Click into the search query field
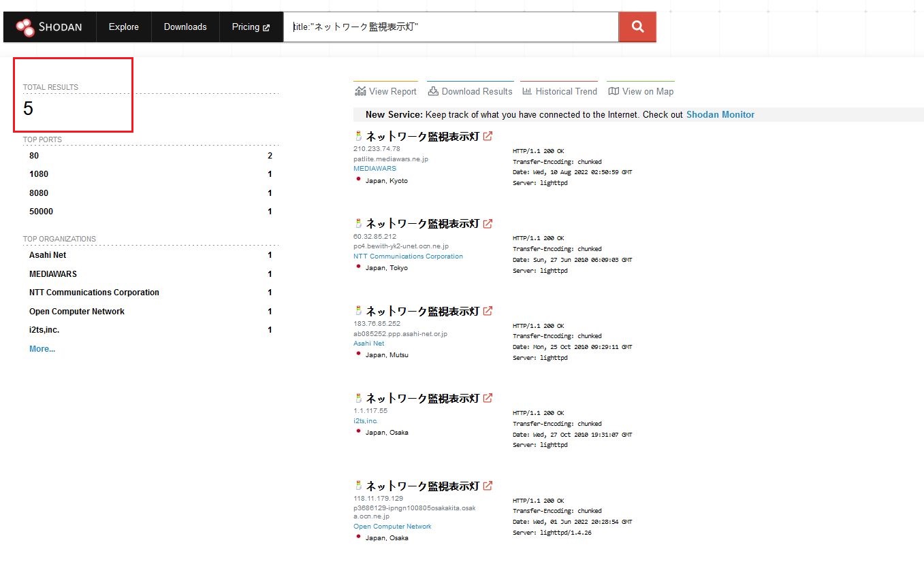The width and height of the screenshot is (924, 564). pos(449,27)
